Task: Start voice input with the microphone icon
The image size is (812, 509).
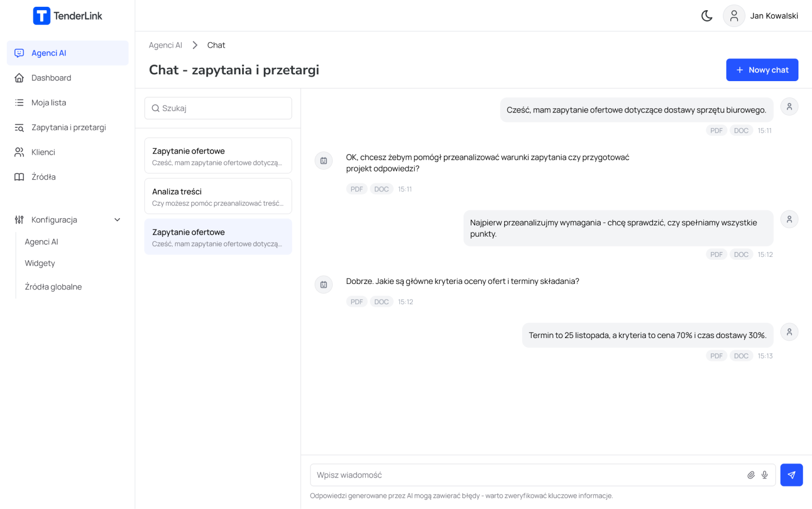Action: 765,475
